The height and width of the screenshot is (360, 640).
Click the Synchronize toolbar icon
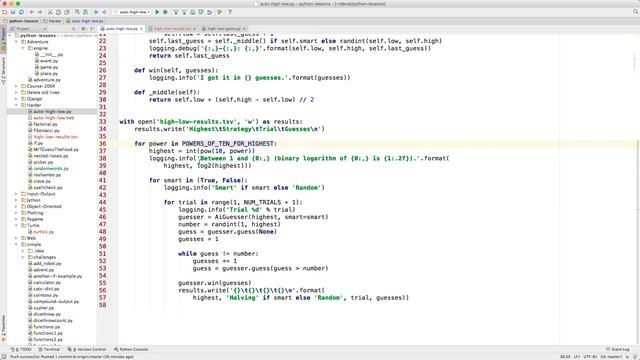[21, 12]
